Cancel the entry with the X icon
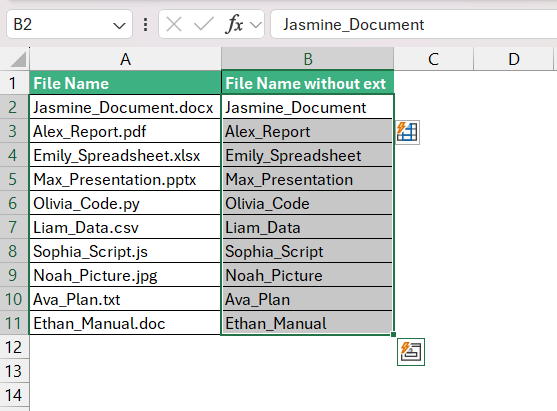This screenshot has height=411, width=557. pyautogui.click(x=174, y=25)
